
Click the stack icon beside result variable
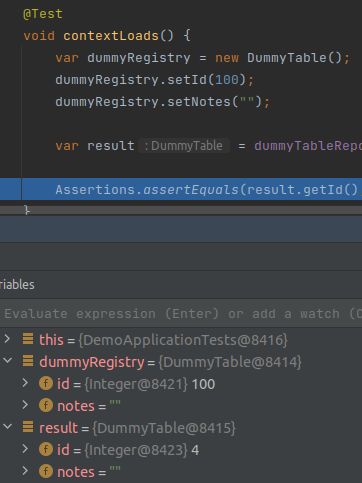pyautogui.click(x=28, y=427)
